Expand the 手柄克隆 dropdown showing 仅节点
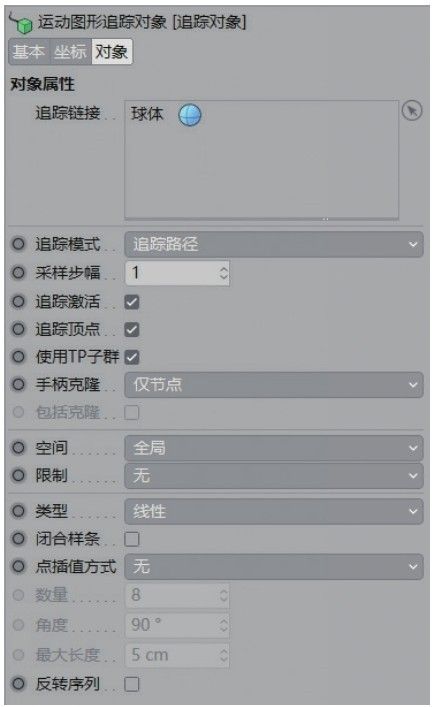The height and width of the screenshot is (707, 433). tap(274, 385)
